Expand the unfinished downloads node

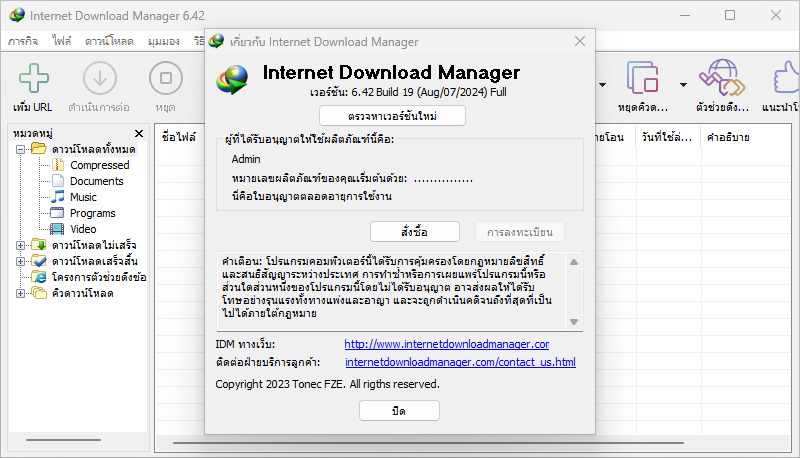pyautogui.click(x=20, y=245)
